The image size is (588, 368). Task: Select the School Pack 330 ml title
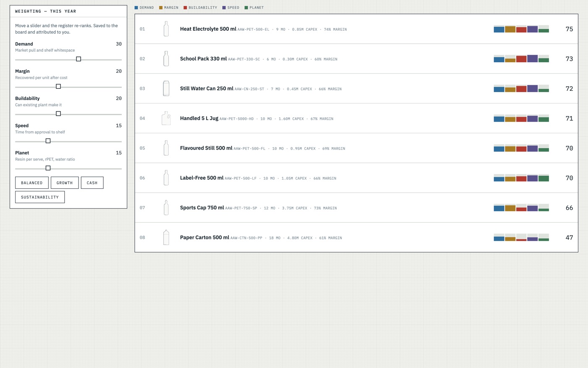(x=203, y=59)
